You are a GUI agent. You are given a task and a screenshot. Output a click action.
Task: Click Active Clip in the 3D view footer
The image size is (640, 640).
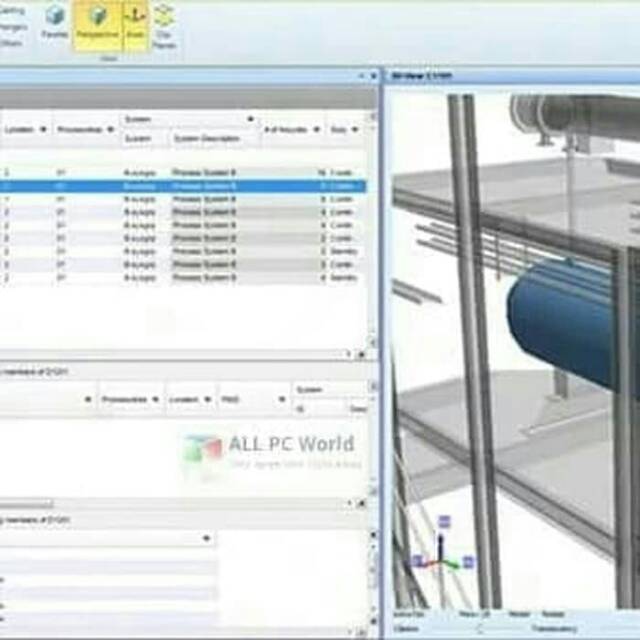pos(408,614)
